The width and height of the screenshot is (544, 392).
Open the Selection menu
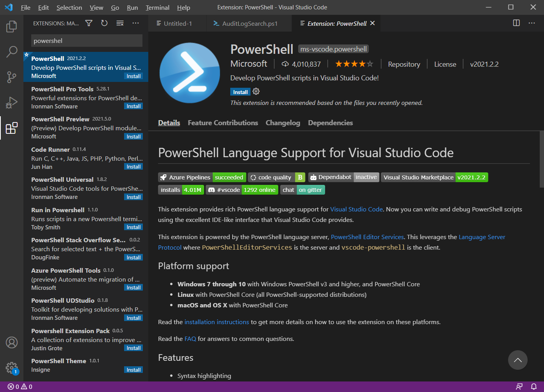[x=69, y=7]
